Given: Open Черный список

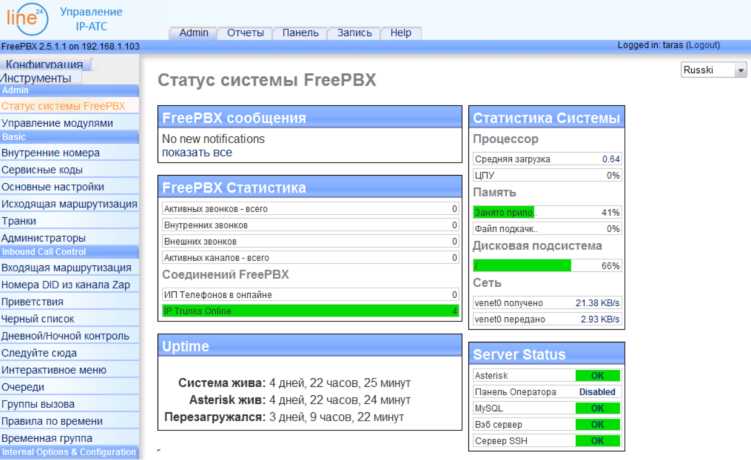Looking at the screenshot, I should (37, 319).
